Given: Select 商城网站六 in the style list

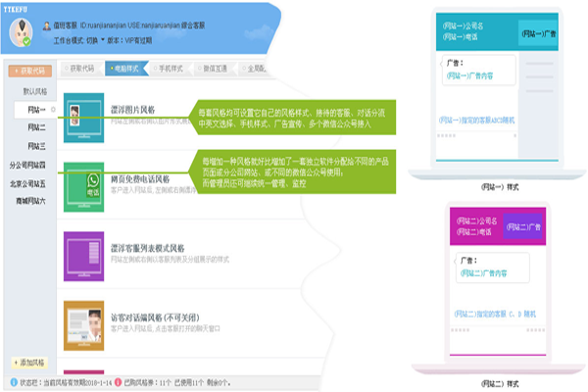Looking at the screenshot, I should pyautogui.click(x=30, y=201).
